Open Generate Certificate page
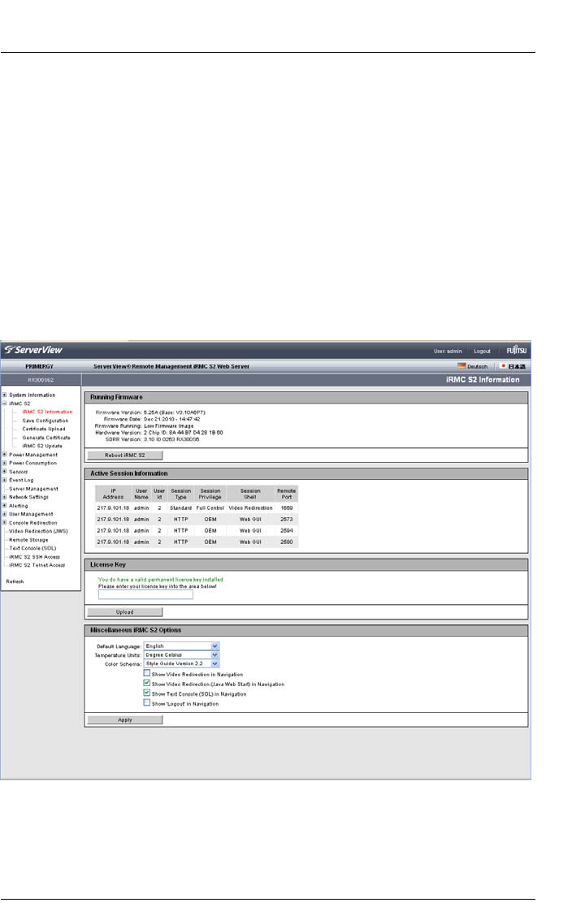The height and width of the screenshot is (924, 585). coord(46,438)
